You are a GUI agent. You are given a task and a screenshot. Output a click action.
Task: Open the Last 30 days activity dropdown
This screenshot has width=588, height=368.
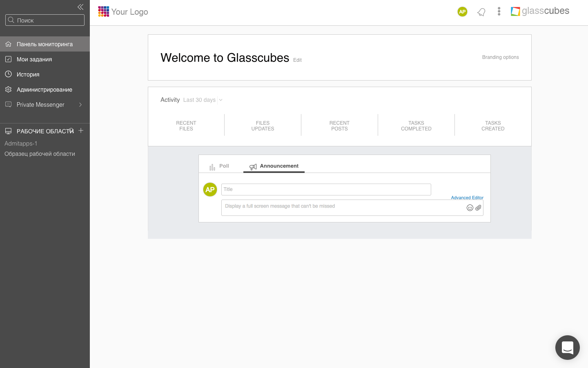[203, 100]
